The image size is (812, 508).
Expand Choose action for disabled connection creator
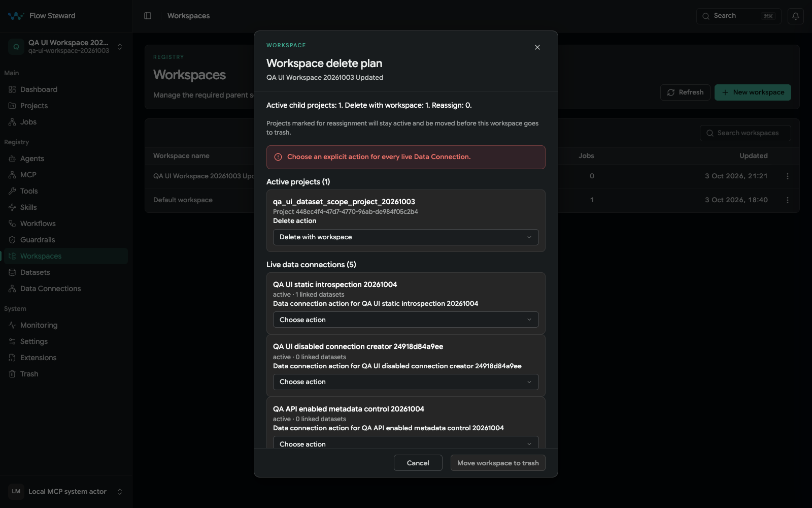click(x=406, y=382)
